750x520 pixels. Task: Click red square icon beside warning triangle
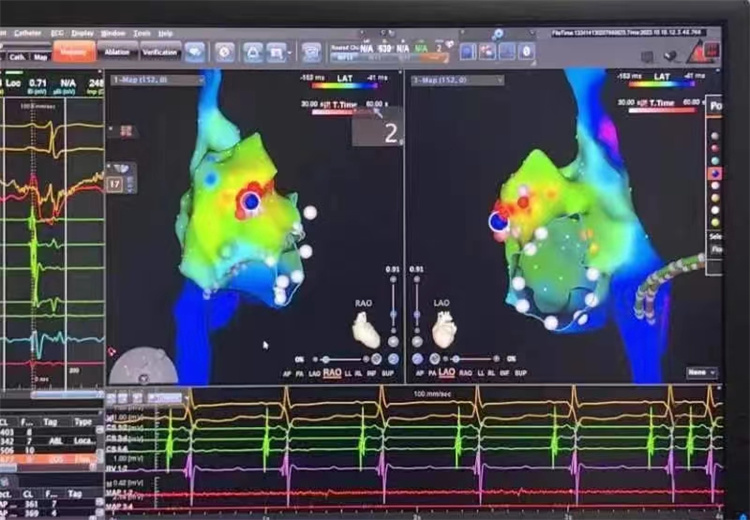tap(713, 49)
